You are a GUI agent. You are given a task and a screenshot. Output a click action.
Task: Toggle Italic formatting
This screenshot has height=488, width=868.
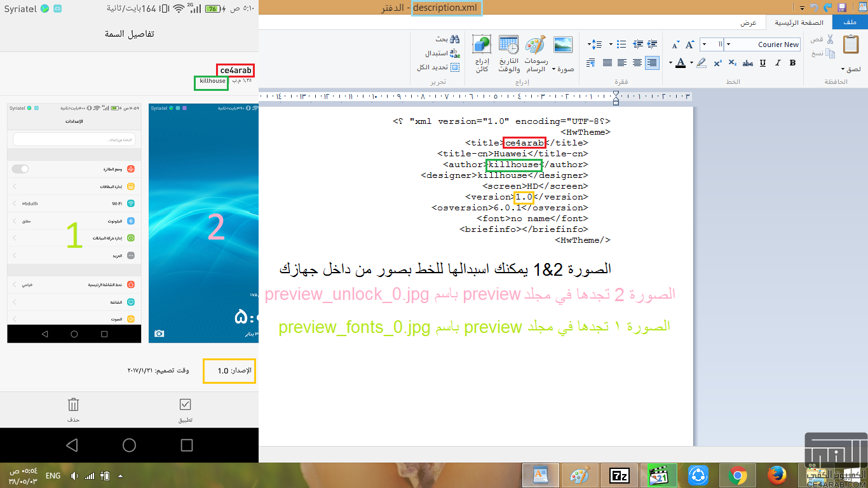point(778,63)
